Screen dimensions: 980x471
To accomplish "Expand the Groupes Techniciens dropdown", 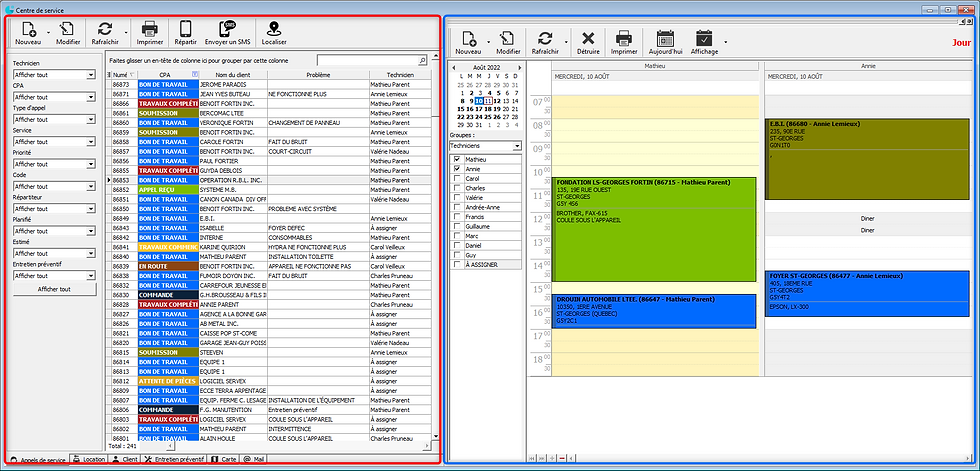I will click(516, 146).
